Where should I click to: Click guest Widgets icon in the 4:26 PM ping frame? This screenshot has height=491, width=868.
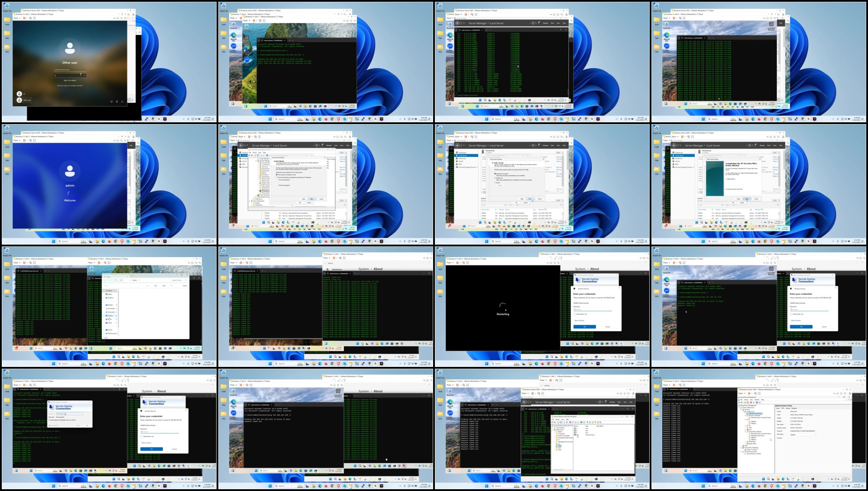pyautogui.click(x=246, y=106)
